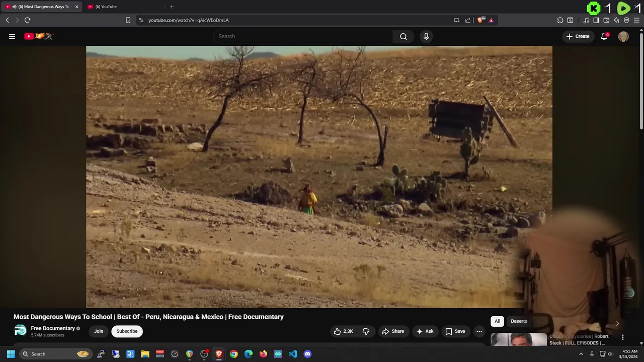Start voice search with microphone icon

426,36
